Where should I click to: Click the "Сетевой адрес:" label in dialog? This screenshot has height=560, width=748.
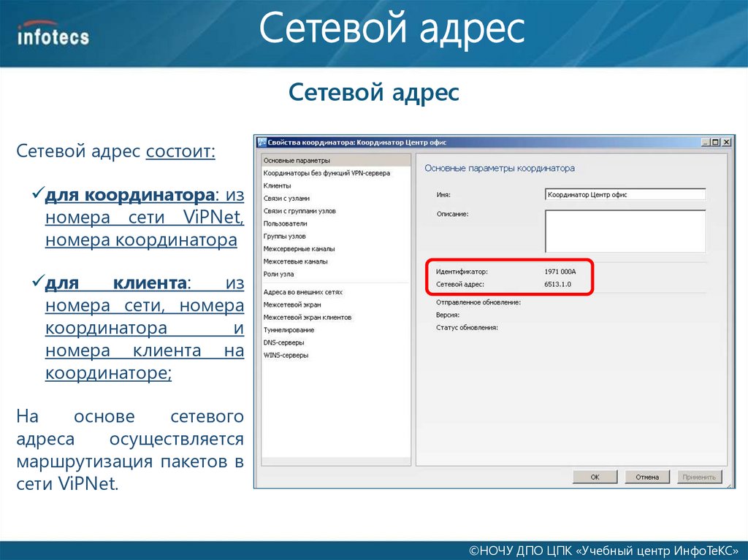point(460,284)
